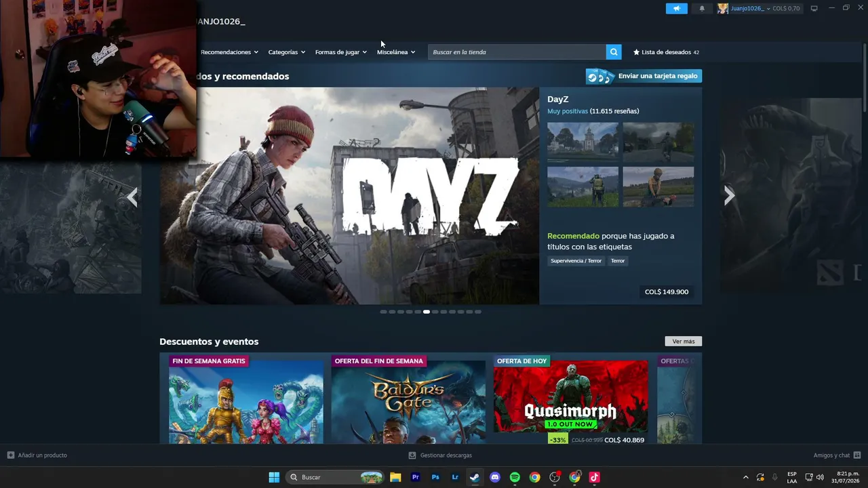Go to previous featured carousel game
The image size is (868, 488).
tap(132, 197)
